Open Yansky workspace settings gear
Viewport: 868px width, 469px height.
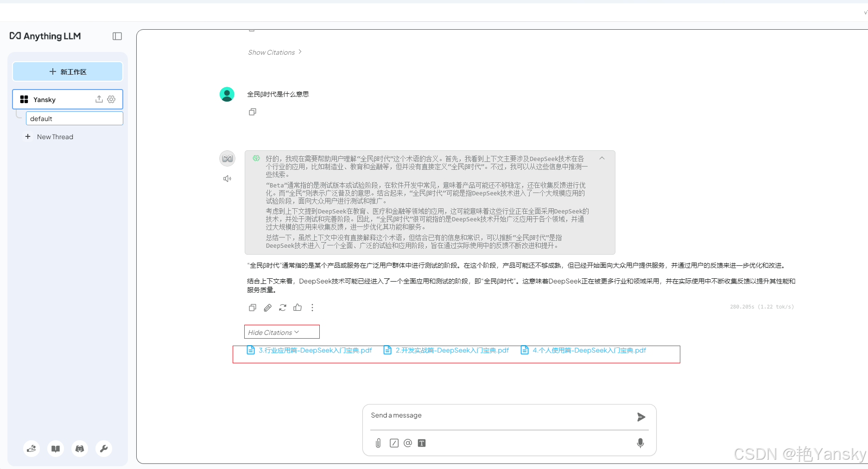click(x=111, y=99)
